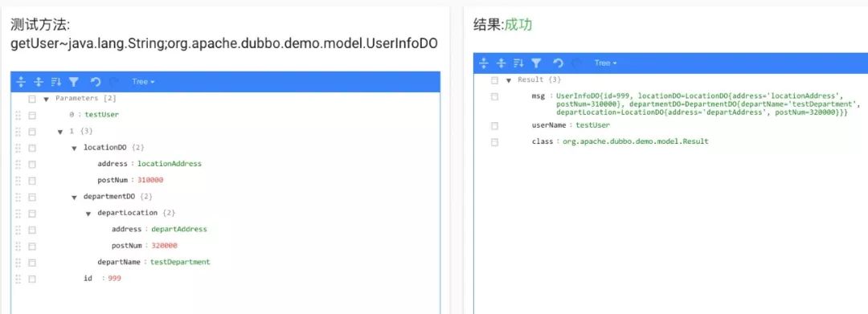Select the testUser value in Result panel
This screenshot has height=314, width=868.
pyautogui.click(x=593, y=125)
